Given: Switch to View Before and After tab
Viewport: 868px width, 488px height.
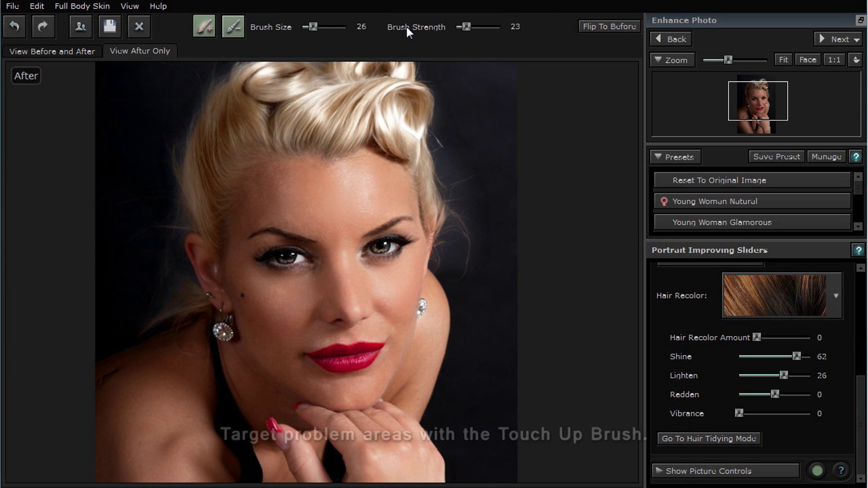Looking at the screenshot, I should click(x=52, y=51).
